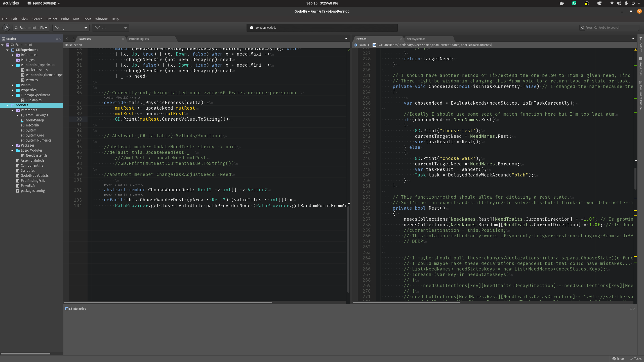Open the Build menu
Viewport: 644px width, 362px height.
click(x=65, y=19)
